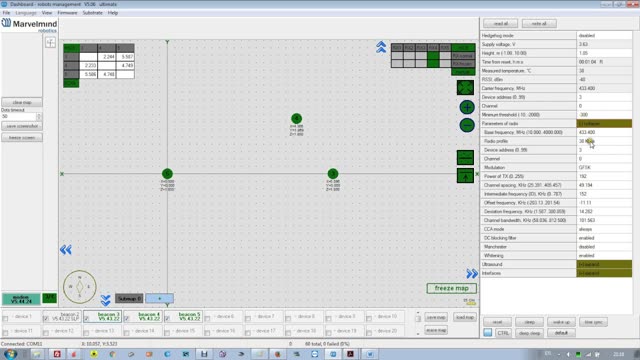Expand the Ultrasound section

(x=604, y=264)
